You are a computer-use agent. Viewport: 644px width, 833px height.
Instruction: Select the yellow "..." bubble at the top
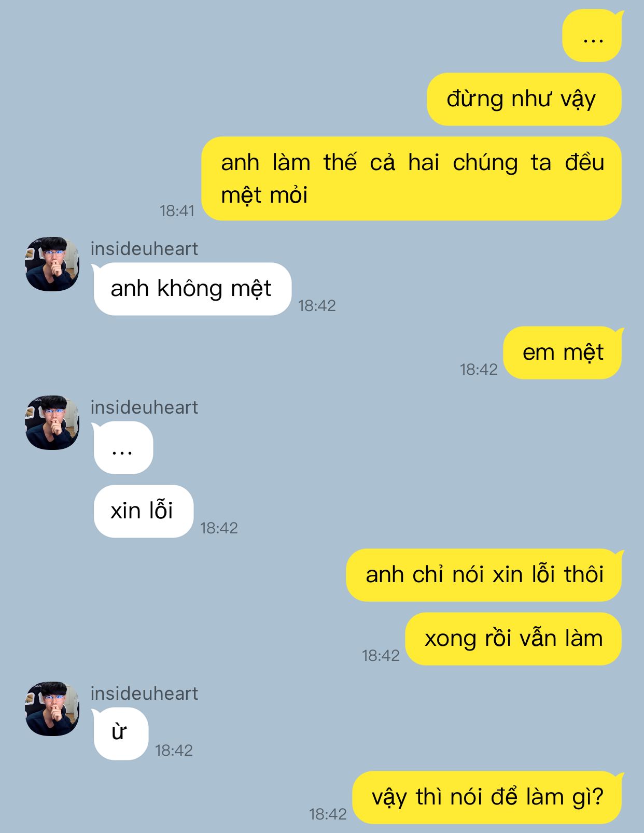(592, 36)
